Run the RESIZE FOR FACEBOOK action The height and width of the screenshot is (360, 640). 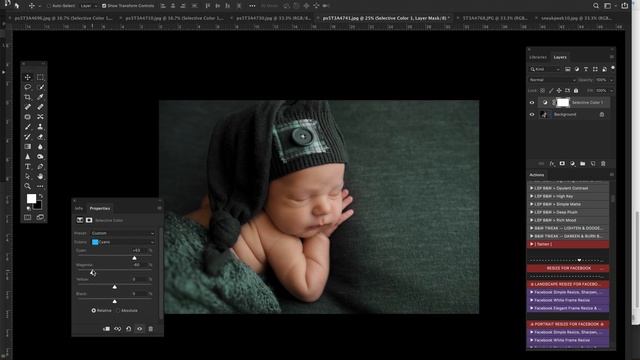568,268
